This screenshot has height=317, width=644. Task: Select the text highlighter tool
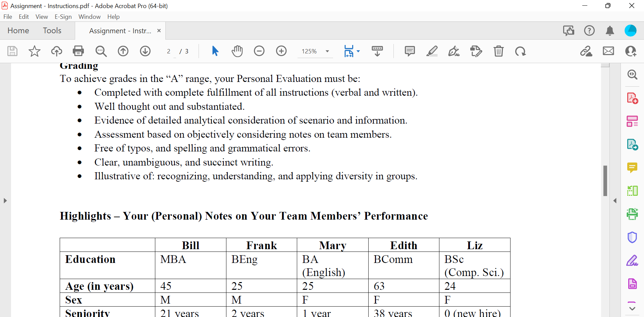tap(432, 51)
